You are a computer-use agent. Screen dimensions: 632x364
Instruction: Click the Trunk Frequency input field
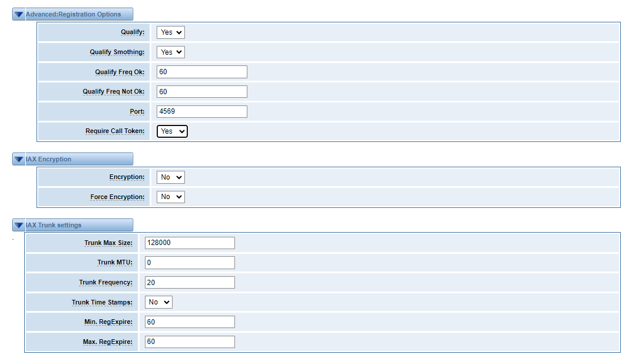pyautogui.click(x=190, y=282)
